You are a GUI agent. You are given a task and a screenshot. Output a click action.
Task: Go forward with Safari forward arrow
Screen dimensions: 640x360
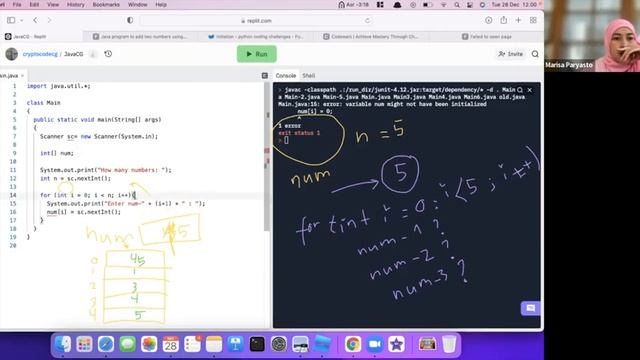tap(49, 20)
